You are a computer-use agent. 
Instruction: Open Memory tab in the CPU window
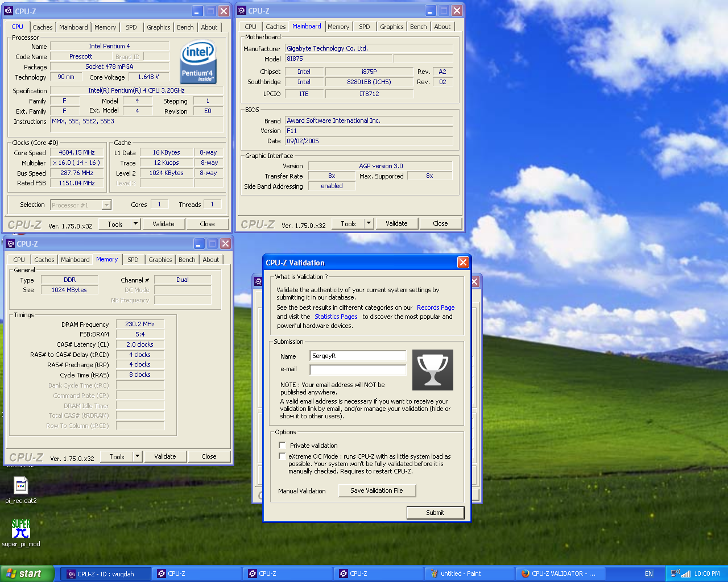[x=105, y=27]
